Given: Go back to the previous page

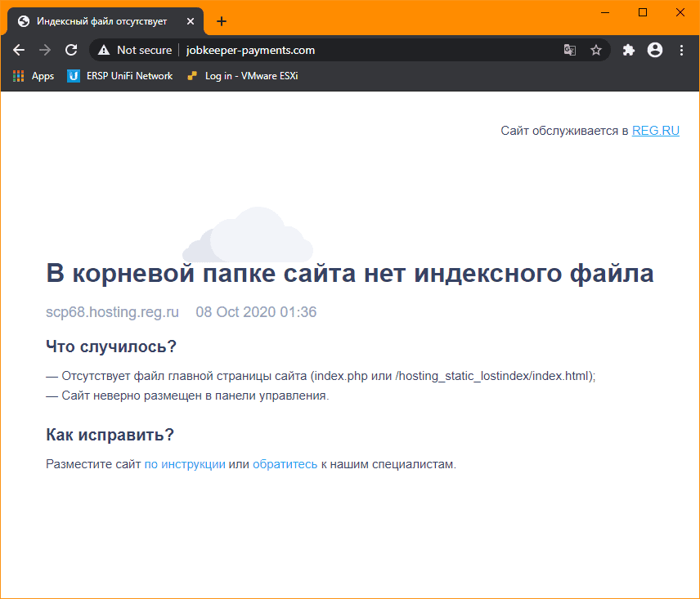Looking at the screenshot, I should 19,50.
